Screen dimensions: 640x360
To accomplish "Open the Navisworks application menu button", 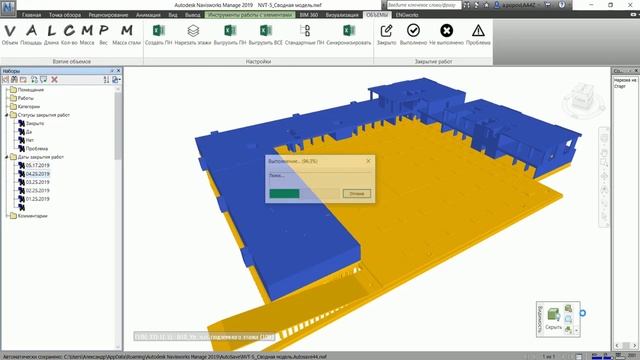I will (x=8, y=7).
